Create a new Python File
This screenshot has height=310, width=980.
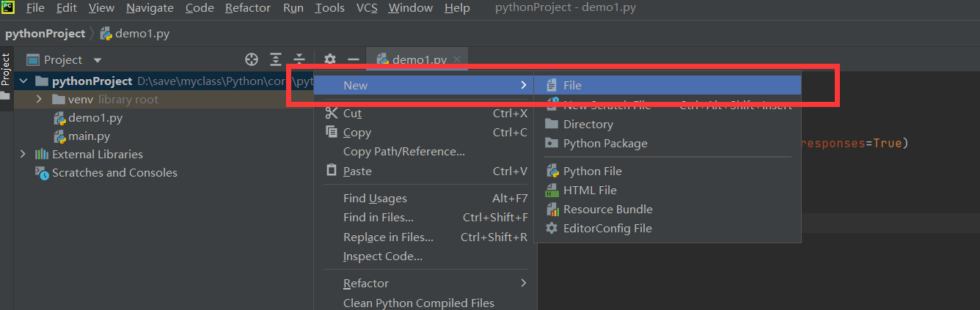point(668,171)
